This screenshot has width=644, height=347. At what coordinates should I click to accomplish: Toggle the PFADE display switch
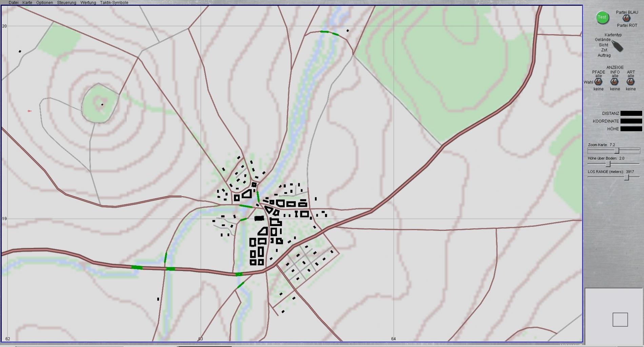coord(598,82)
